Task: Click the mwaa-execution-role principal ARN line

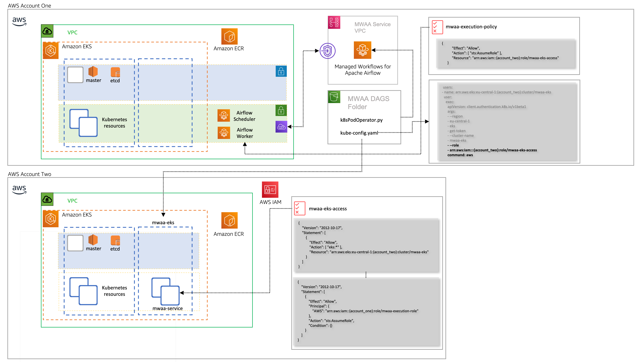Action: click(x=365, y=311)
